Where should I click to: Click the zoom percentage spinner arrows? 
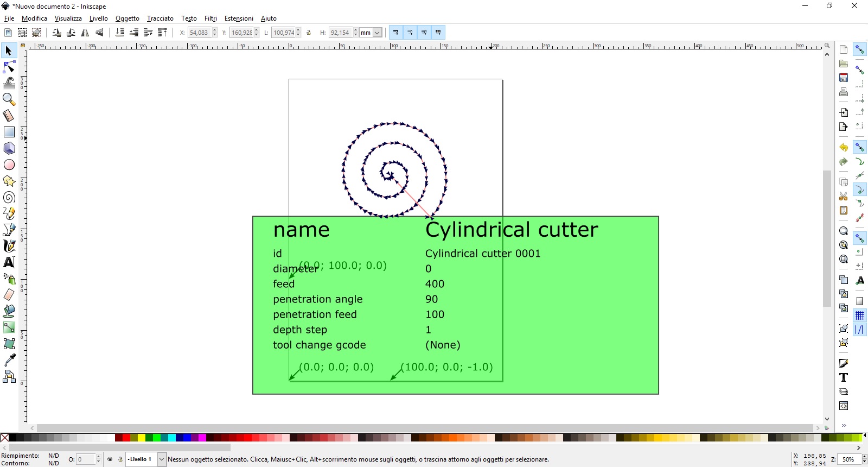[x=865, y=459]
